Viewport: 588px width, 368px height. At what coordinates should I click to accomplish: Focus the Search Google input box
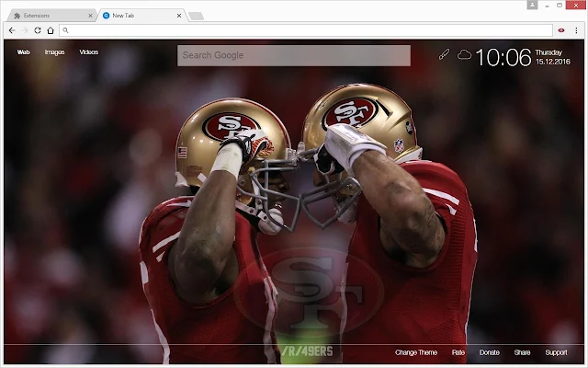point(294,55)
